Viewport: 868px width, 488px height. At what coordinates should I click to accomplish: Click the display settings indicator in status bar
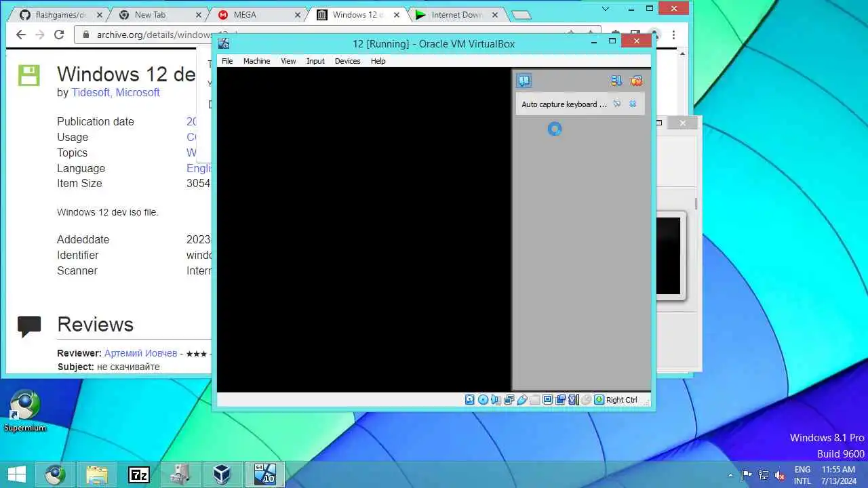548,400
